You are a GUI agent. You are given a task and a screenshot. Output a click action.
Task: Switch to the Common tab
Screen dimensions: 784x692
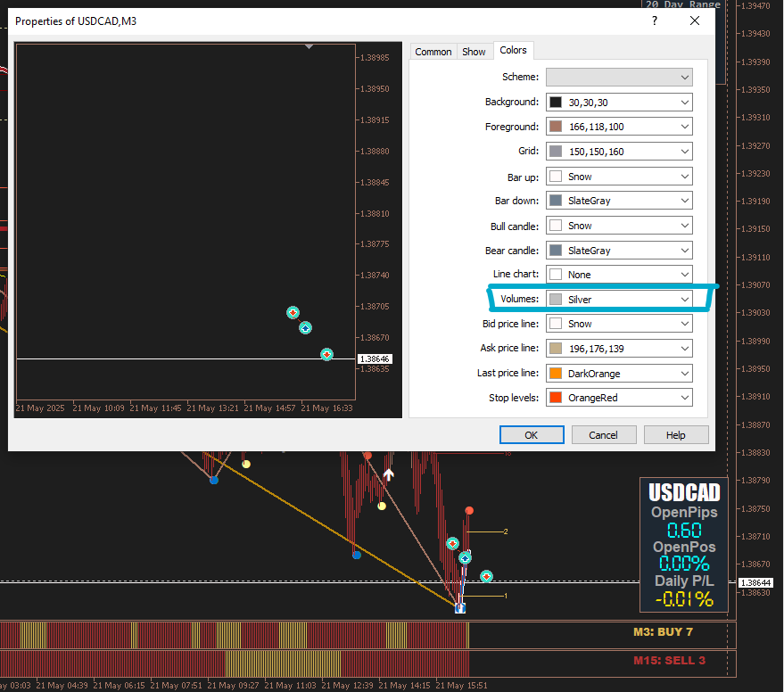tap(433, 52)
